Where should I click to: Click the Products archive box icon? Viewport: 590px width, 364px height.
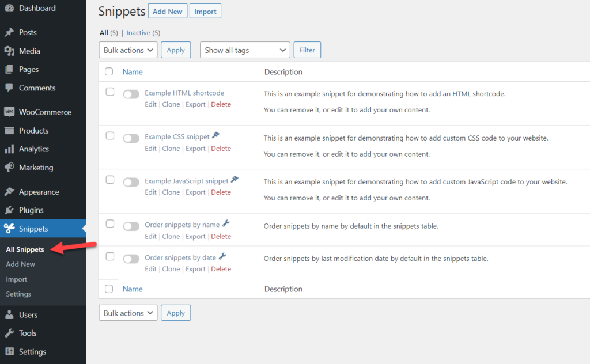pos(9,131)
